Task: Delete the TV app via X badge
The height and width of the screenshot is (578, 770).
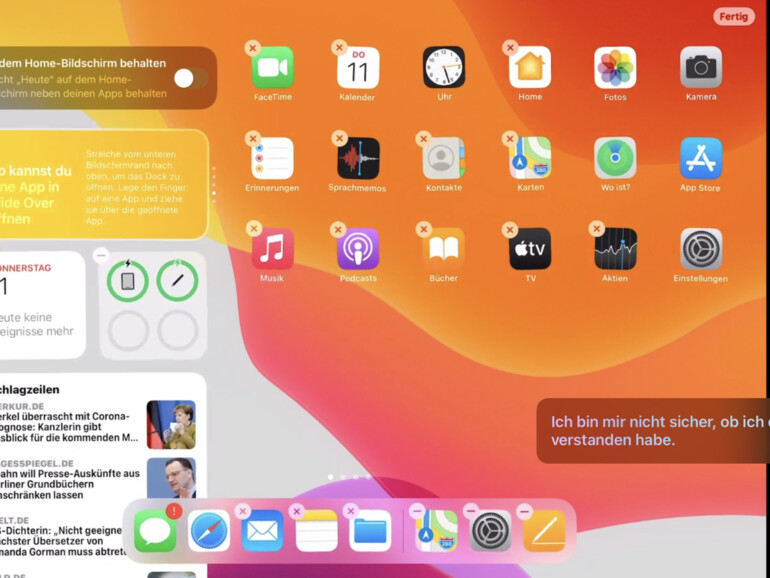Action: pos(510,229)
